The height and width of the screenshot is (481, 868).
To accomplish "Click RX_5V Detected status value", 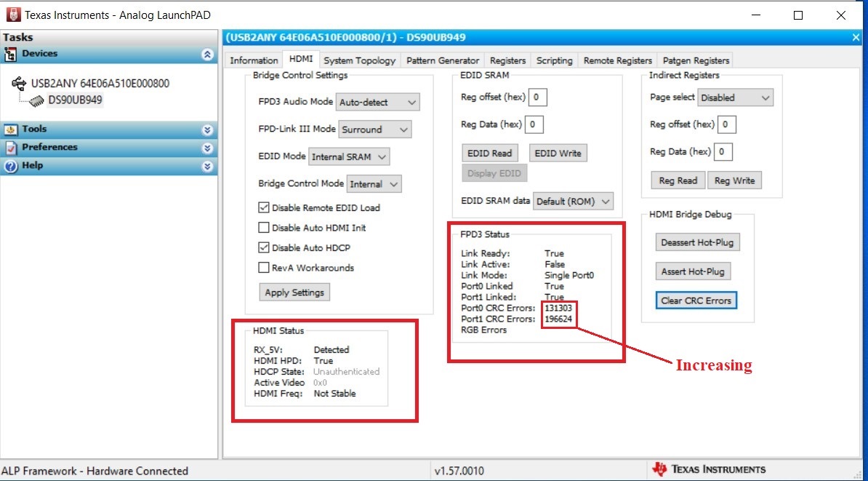I will [331, 350].
